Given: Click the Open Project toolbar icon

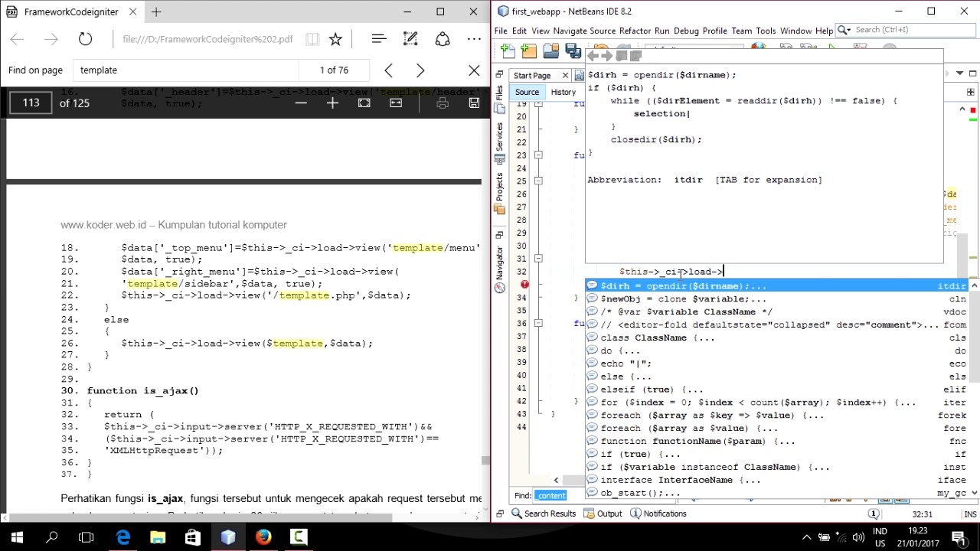Looking at the screenshot, I should coord(550,51).
